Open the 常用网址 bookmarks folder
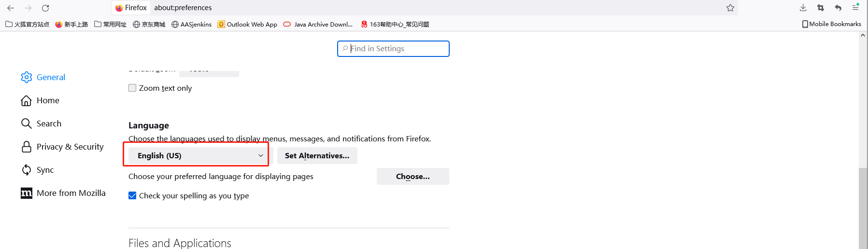 [110, 24]
